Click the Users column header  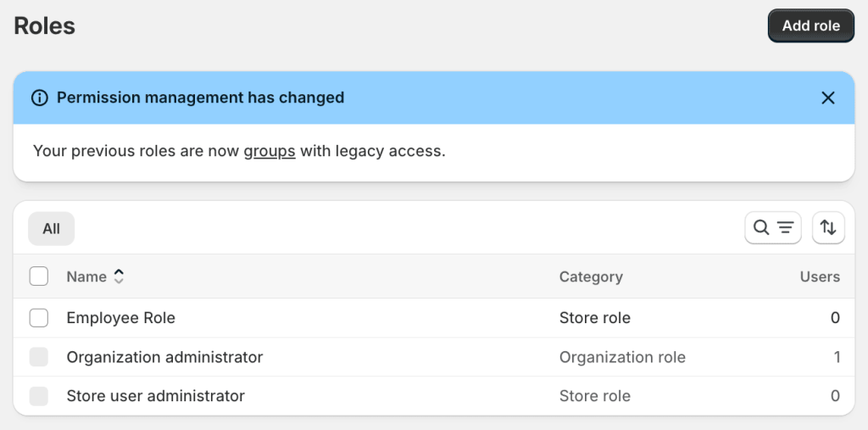pos(819,276)
